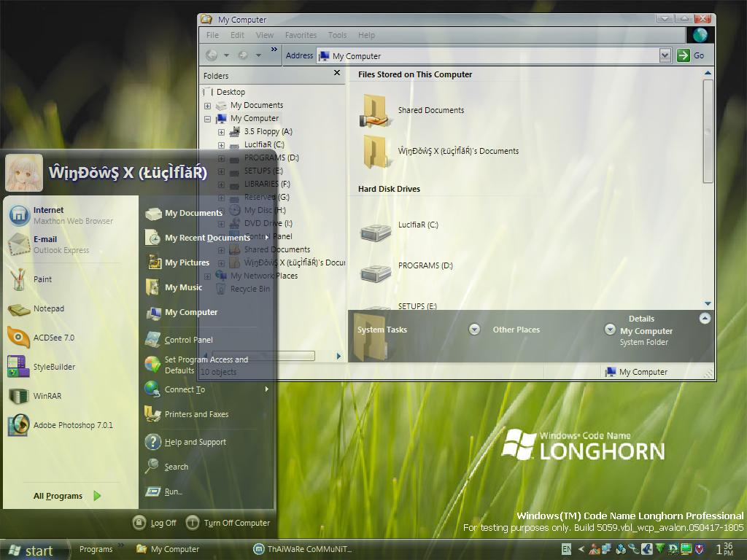Expand the 3.5 Floppy (A:) tree node
Image resolution: width=747 pixels, height=560 pixels.
pyautogui.click(x=221, y=132)
